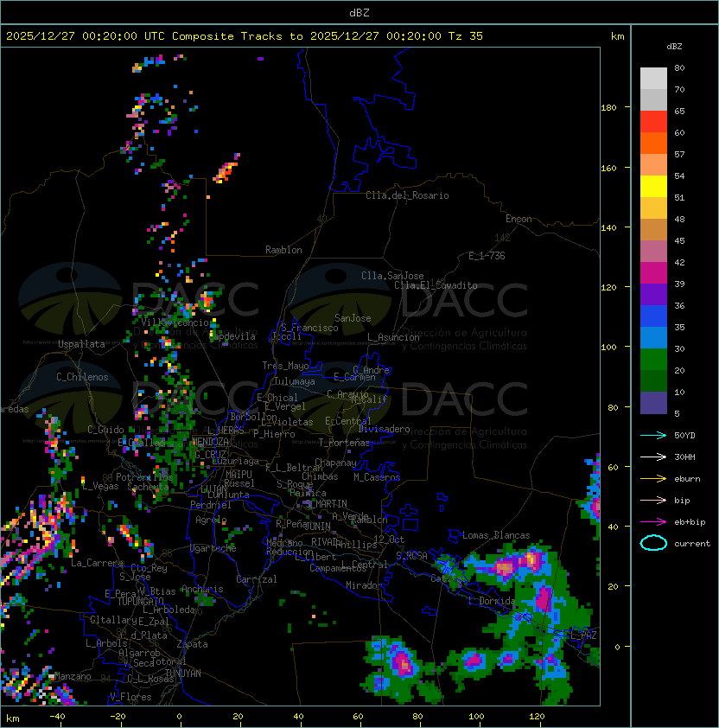
Task: Click the 'eb+bip' legend label
Action: (690, 522)
